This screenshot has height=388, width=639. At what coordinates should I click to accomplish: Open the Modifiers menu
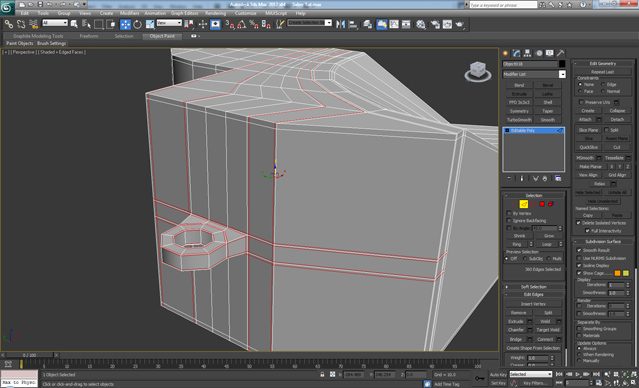point(130,13)
